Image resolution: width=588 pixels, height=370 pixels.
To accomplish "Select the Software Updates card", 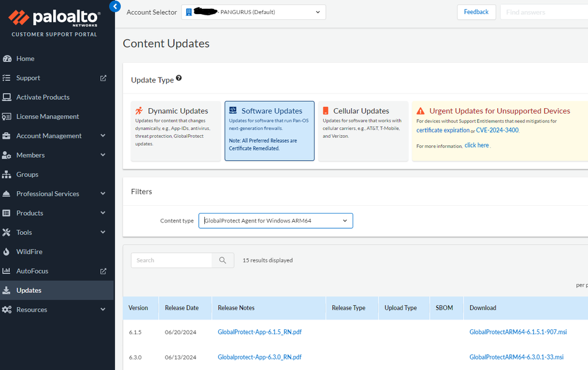I will tap(270, 131).
